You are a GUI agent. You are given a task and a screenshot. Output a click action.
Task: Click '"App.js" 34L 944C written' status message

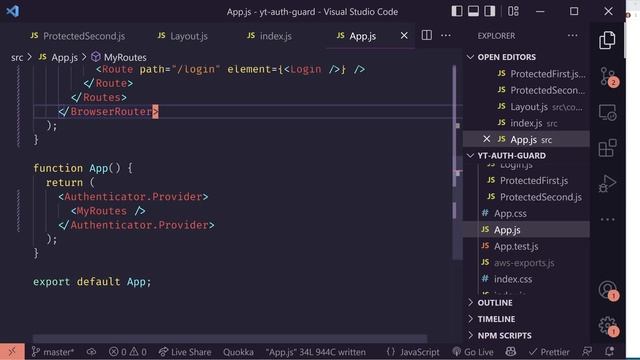[316, 351]
